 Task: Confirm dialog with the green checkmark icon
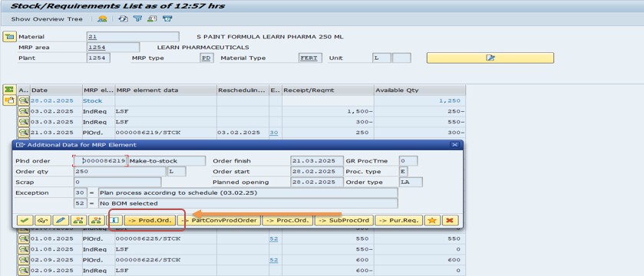pyautogui.click(x=25, y=220)
